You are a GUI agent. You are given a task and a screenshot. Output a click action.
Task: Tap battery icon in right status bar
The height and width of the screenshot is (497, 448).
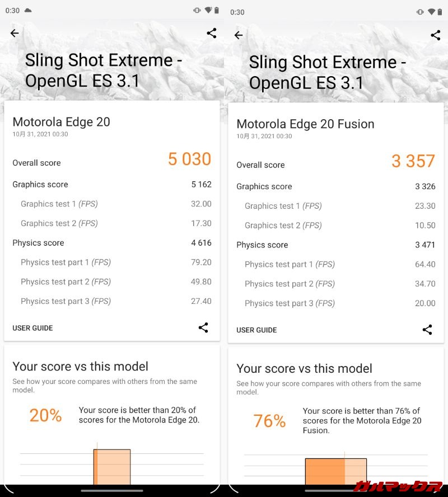[441, 12]
